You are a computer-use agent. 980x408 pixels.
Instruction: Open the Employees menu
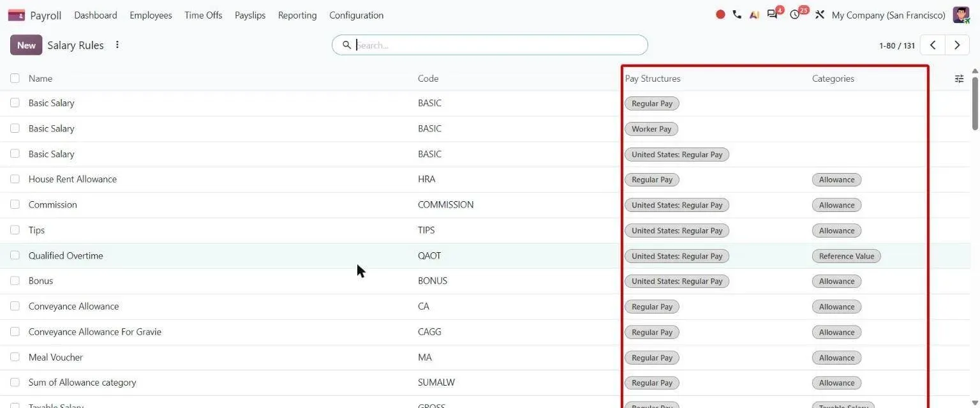pyautogui.click(x=151, y=15)
